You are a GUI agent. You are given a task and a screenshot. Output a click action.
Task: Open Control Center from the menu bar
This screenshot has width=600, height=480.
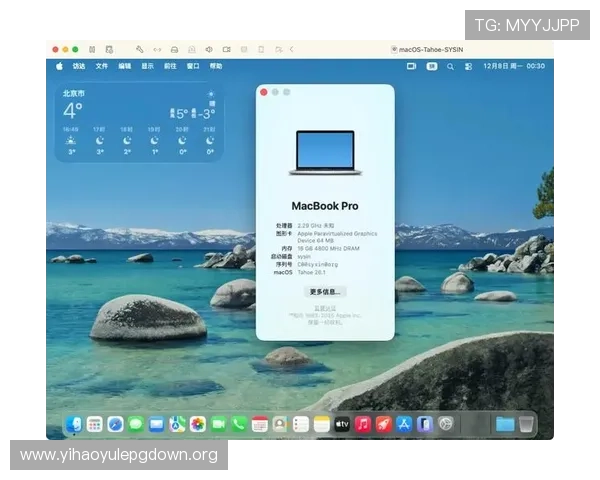[468, 67]
